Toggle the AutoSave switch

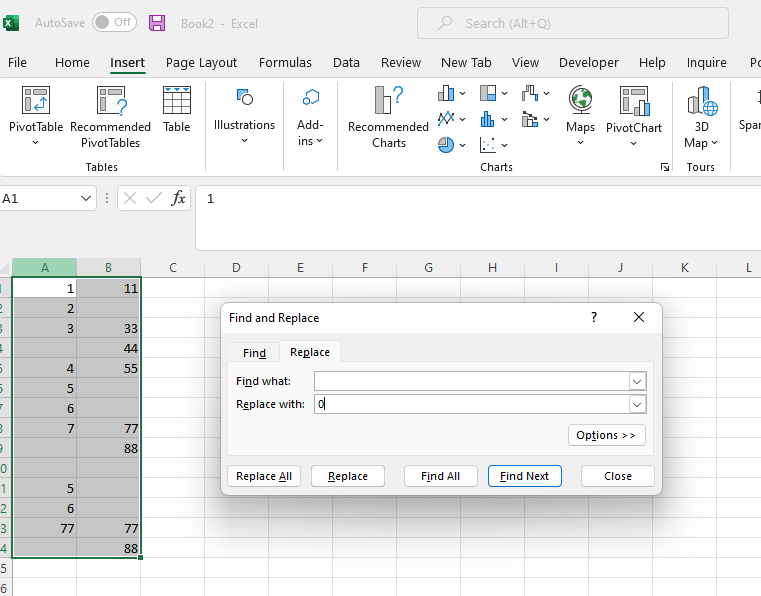click(114, 22)
